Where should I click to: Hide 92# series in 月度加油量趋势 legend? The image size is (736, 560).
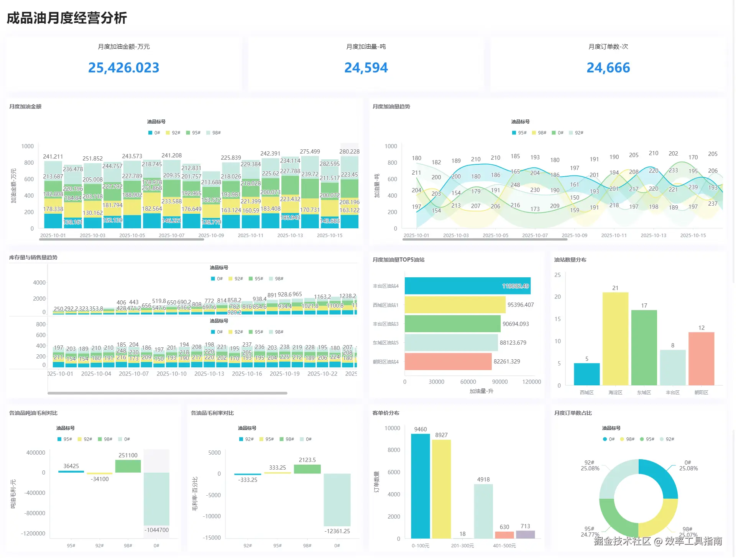click(571, 133)
